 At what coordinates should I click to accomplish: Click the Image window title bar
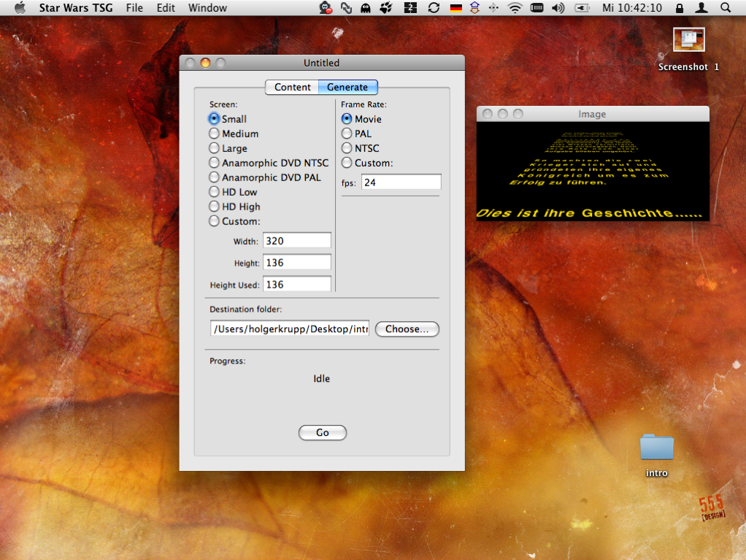tap(593, 114)
